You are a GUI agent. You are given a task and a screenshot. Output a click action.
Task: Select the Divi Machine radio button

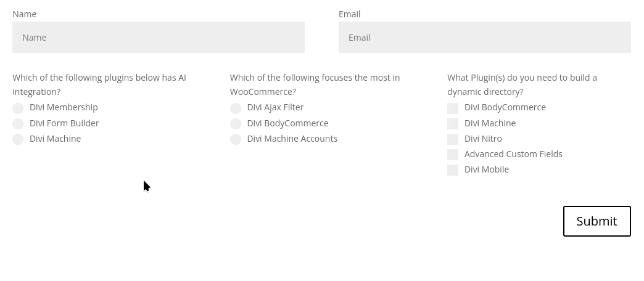pyautogui.click(x=18, y=139)
